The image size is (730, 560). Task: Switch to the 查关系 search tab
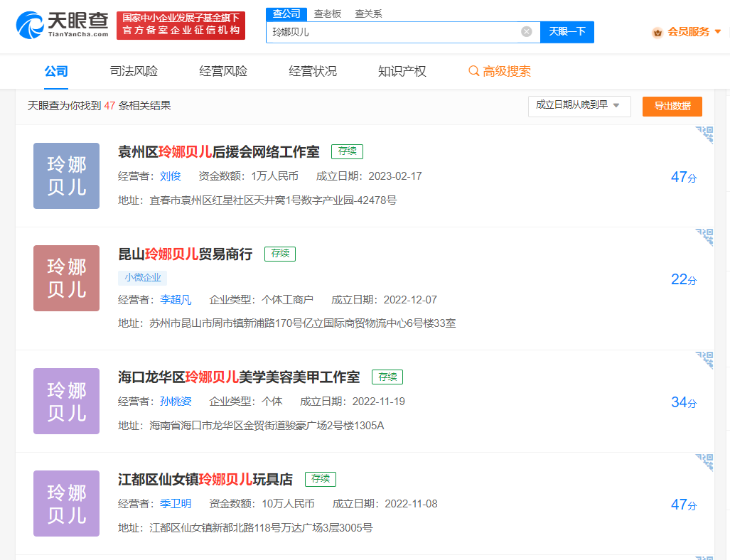click(368, 14)
